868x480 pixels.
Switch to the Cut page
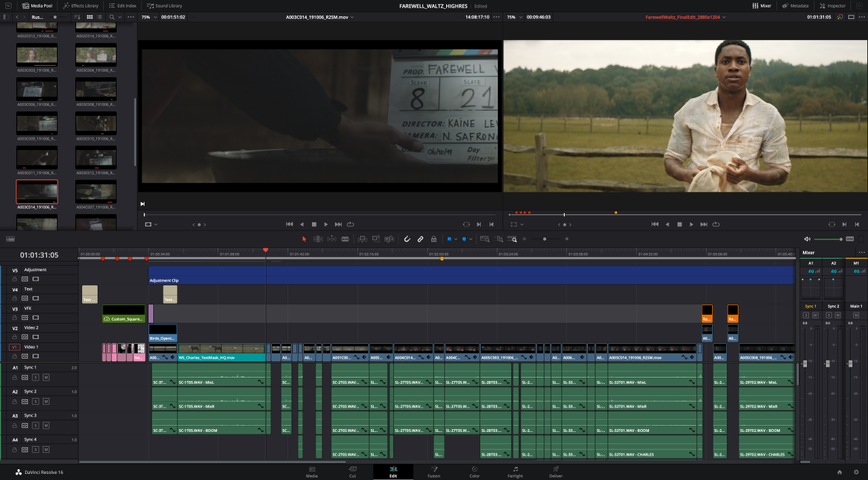pyautogui.click(x=353, y=472)
